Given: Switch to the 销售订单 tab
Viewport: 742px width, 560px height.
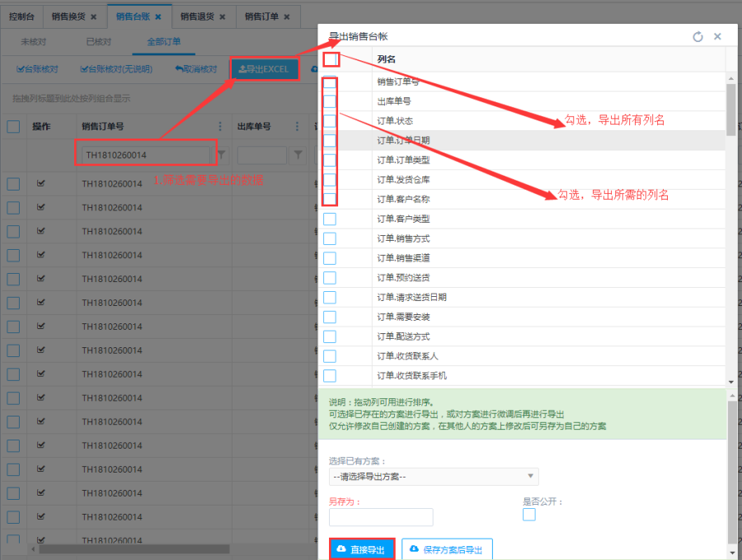Looking at the screenshot, I should click(x=264, y=16).
